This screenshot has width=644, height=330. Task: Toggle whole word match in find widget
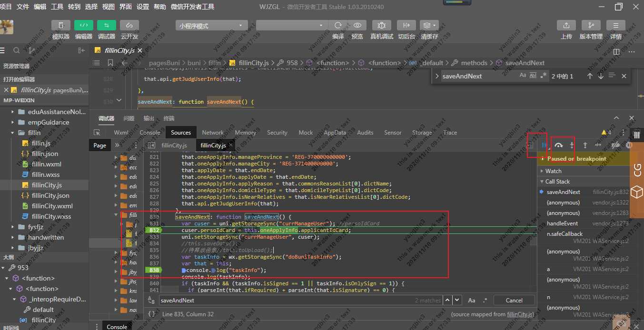coord(533,76)
